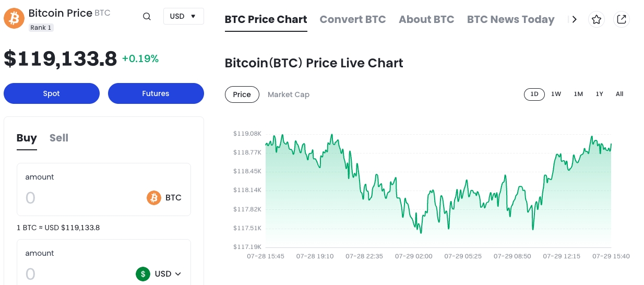Screen dimensions: 644x285
Task: Select the Price chart toggle
Action: click(x=242, y=94)
